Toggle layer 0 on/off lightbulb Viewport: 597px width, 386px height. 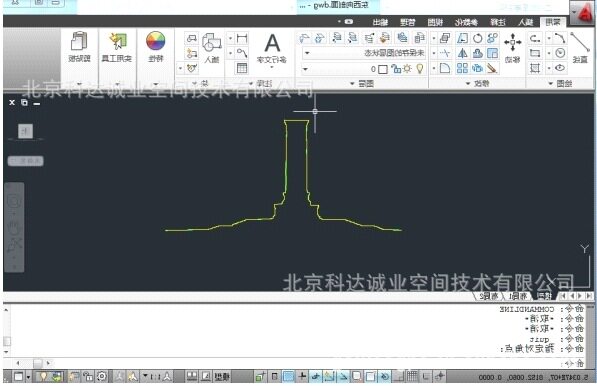tap(420, 69)
